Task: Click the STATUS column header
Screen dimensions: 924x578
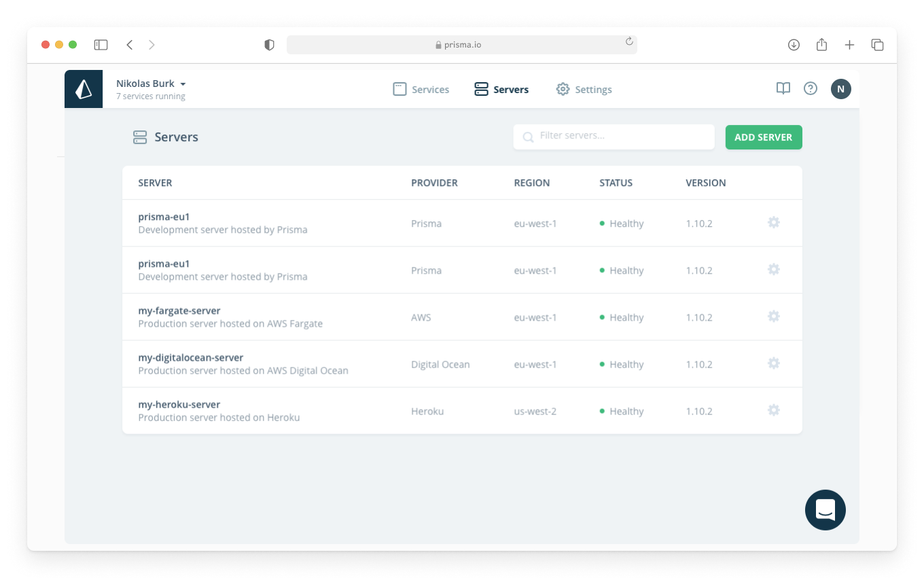Action: [x=616, y=183]
